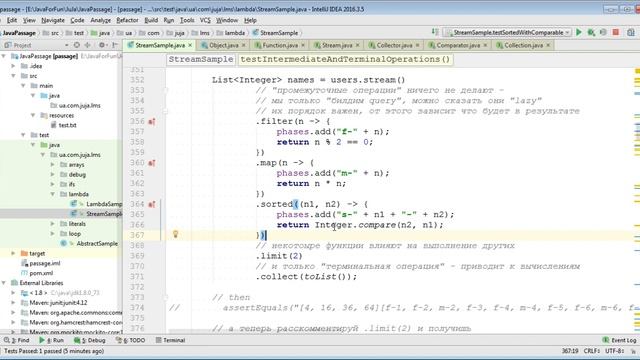This screenshot has height=360, width=640.
Task: Expand the literals package
Action: pyautogui.click(x=53, y=224)
